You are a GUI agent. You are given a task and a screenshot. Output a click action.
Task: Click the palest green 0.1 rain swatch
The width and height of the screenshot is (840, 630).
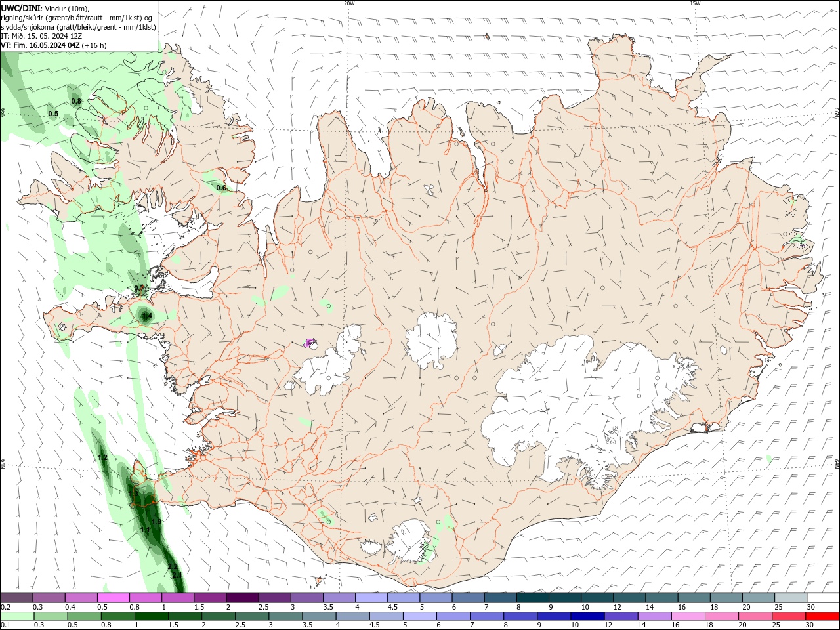coord(17,616)
